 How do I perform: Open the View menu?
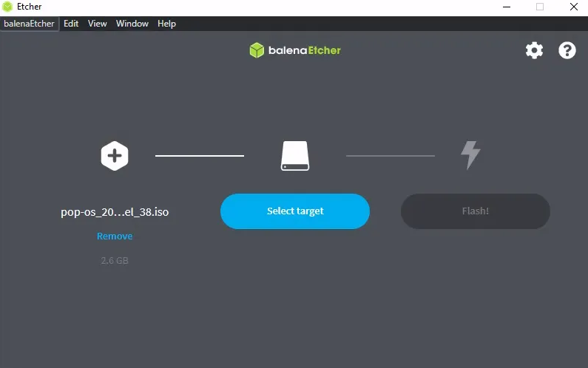(97, 24)
